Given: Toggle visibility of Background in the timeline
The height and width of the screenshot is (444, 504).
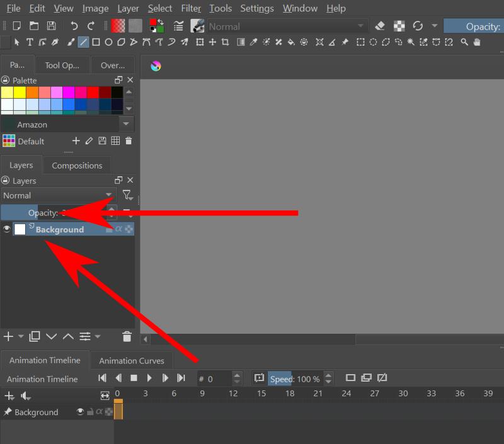Looking at the screenshot, I should [79, 412].
